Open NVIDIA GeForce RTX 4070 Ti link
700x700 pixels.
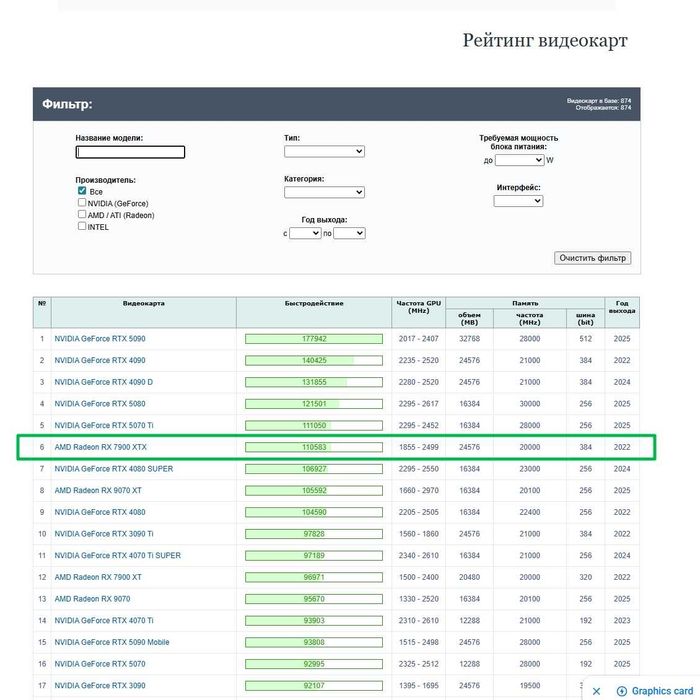pos(104,621)
